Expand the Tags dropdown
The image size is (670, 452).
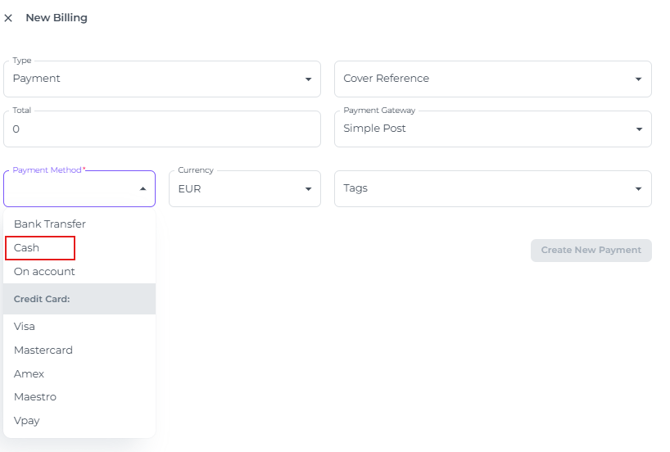tap(492, 188)
